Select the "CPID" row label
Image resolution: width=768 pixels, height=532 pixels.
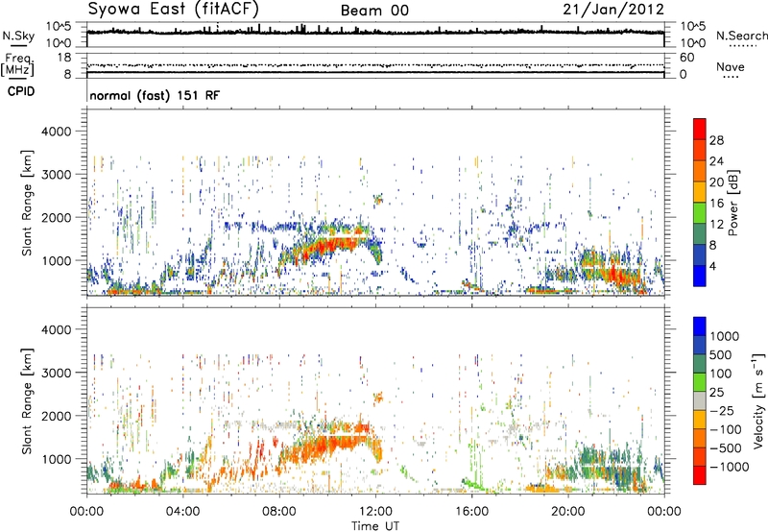pos(21,91)
